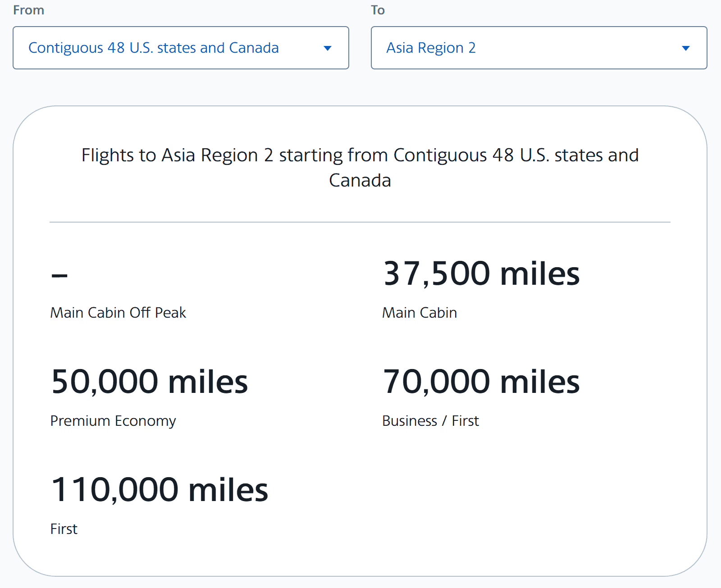The width and height of the screenshot is (721, 588).
Task: Click the First cabin label
Action: (64, 529)
